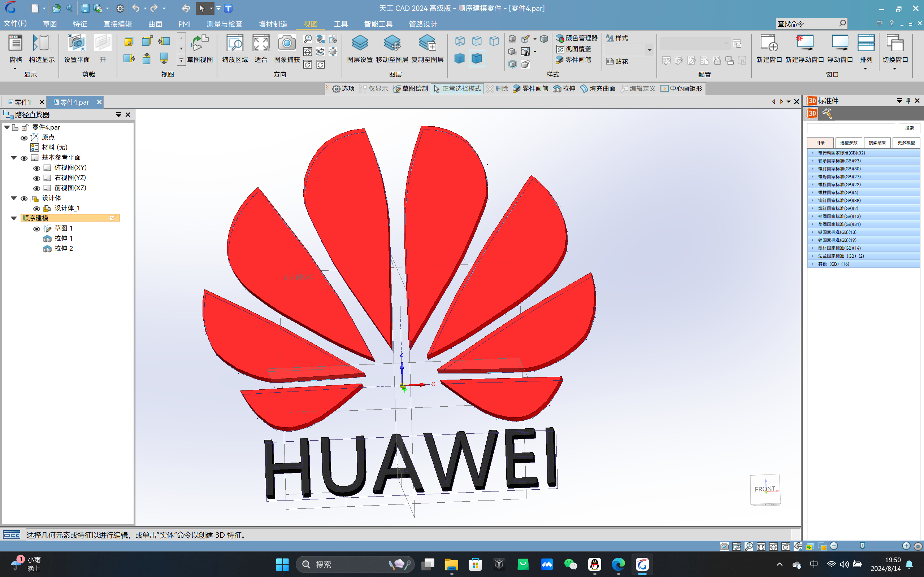Click 草图绘制 sketch drawing command
The width and height of the screenshot is (924, 577).
(x=411, y=88)
